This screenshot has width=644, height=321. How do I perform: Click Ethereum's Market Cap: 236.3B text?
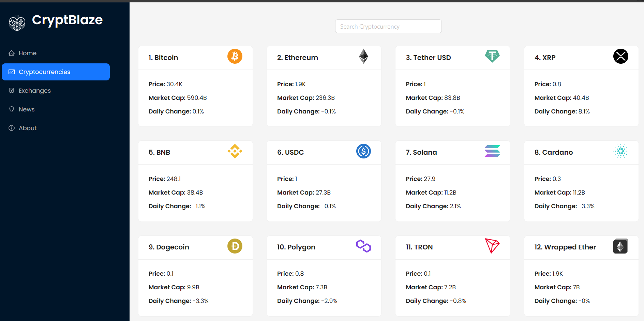[306, 98]
